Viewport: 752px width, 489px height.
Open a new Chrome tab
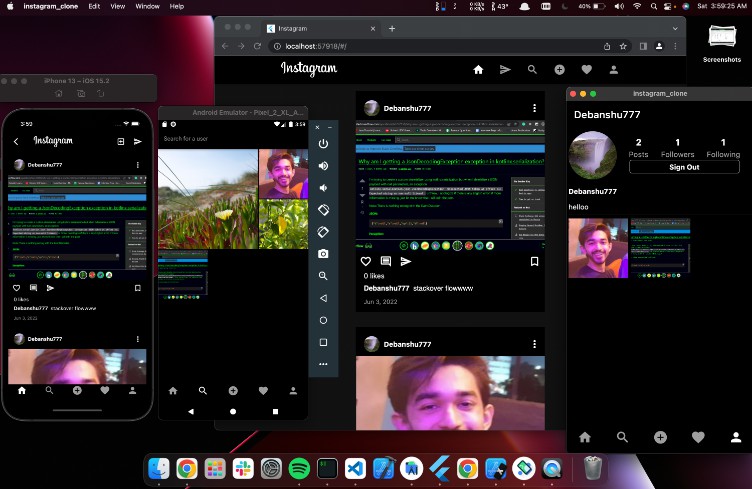coord(392,29)
